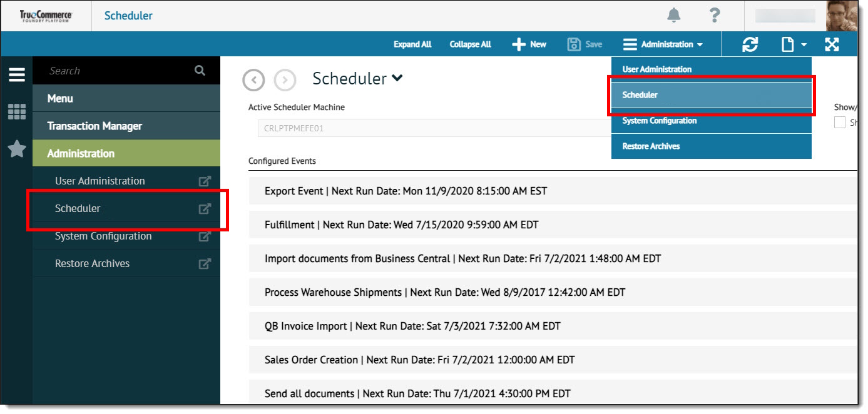Click the apps grid icon in left sidebar
868x414 pixels.
[x=16, y=111]
